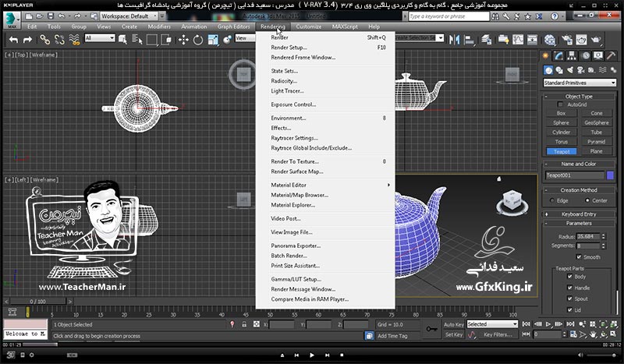
Task: Switch to the Hierarchy panel tab
Action: 572,55
